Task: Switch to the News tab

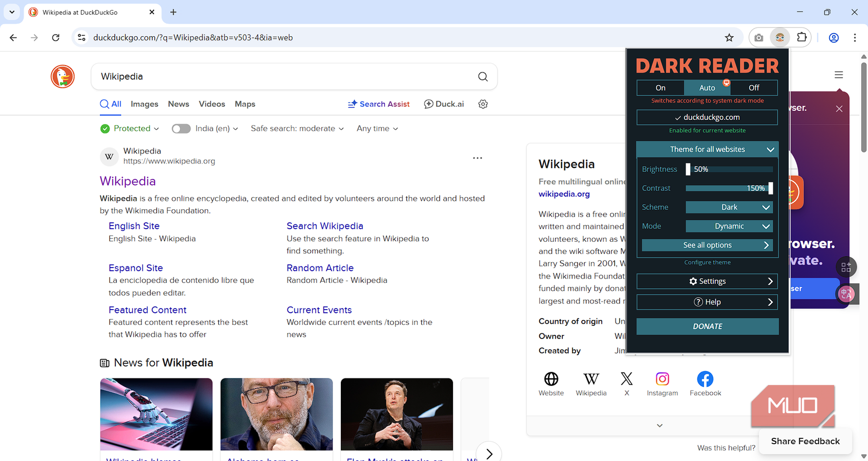Action: (x=178, y=104)
